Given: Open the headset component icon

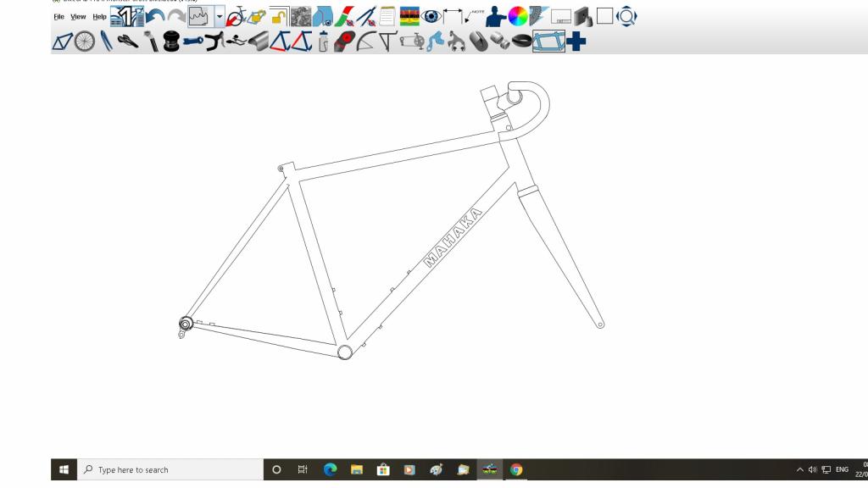Looking at the screenshot, I should (x=170, y=41).
